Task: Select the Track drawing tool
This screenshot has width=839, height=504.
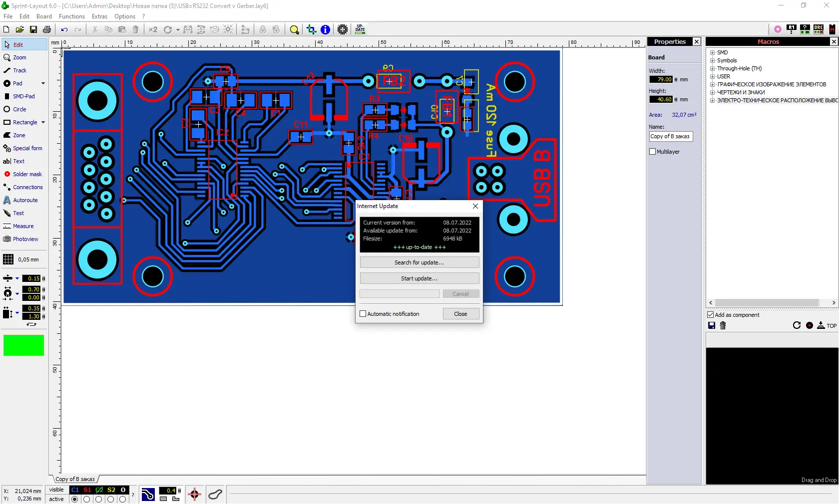Action: click(x=19, y=70)
